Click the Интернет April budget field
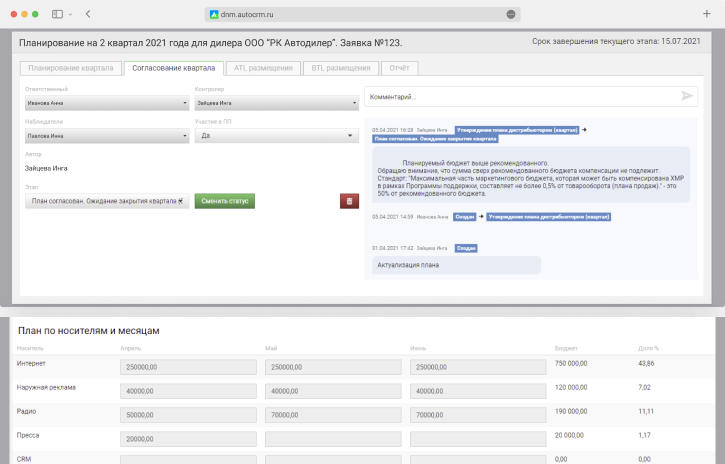725x464 pixels. (186, 367)
